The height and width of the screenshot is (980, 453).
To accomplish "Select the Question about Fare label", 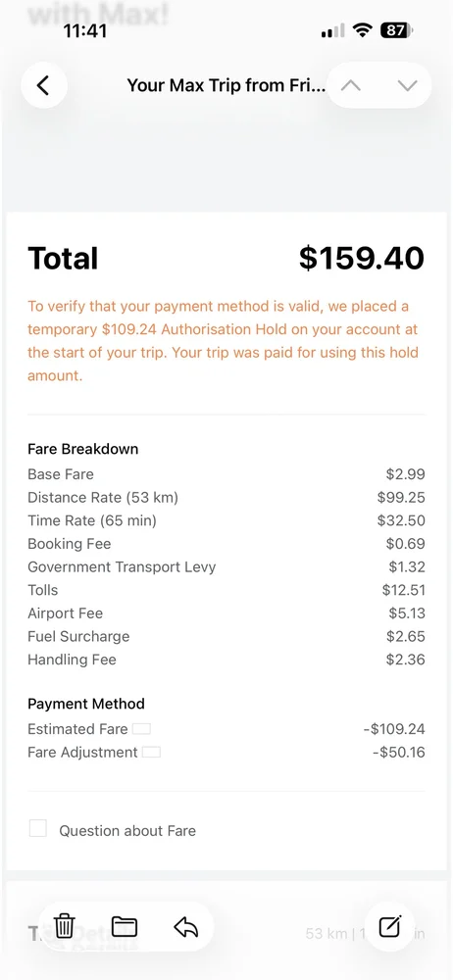I will 127,831.
